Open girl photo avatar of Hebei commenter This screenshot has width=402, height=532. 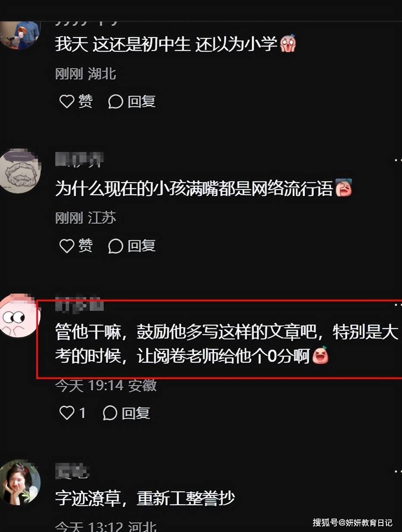(19, 482)
